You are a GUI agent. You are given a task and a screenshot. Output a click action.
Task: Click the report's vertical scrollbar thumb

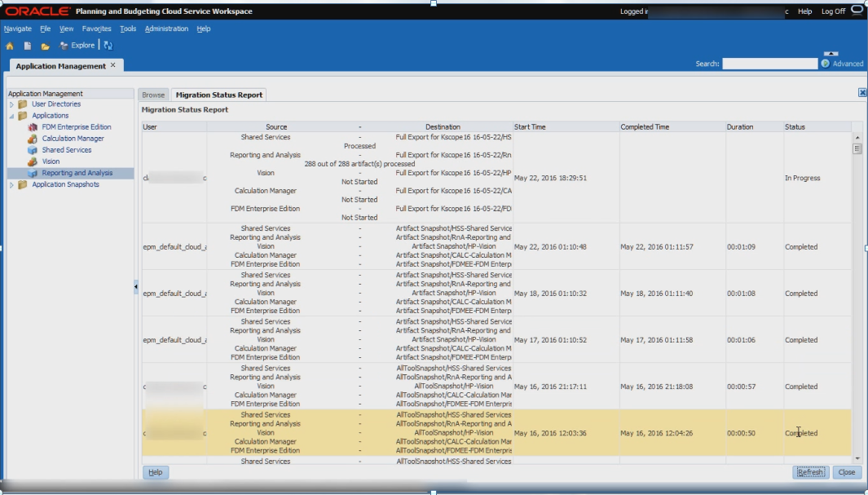click(x=857, y=148)
